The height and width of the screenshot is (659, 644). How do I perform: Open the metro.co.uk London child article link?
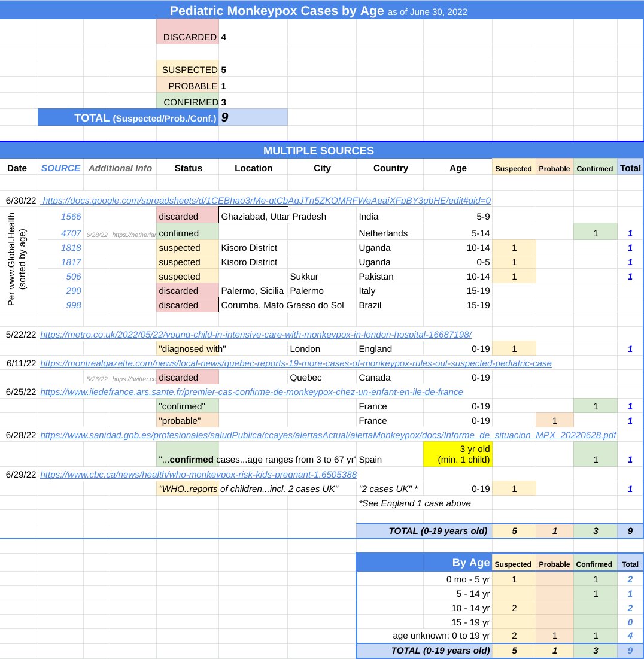tap(256, 335)
